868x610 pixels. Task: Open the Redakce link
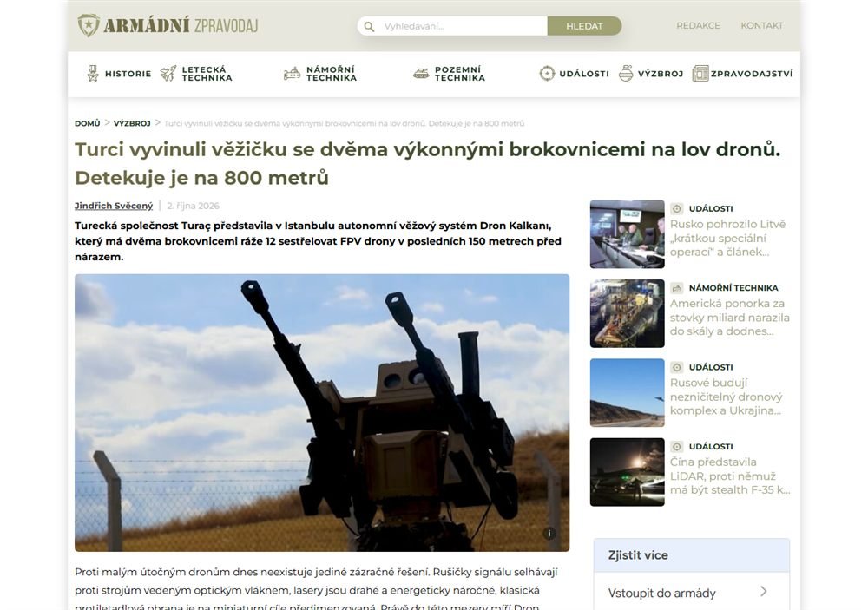tap(698, 25)
